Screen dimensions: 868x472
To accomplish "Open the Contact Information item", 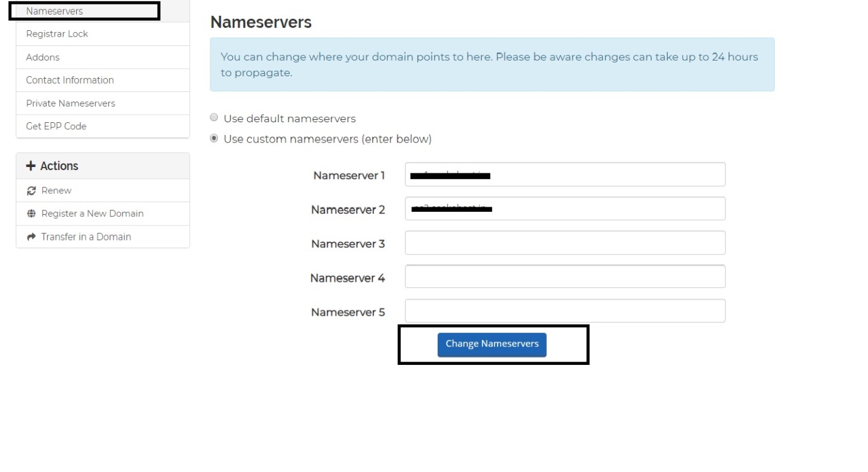I will tap(103, 80).
